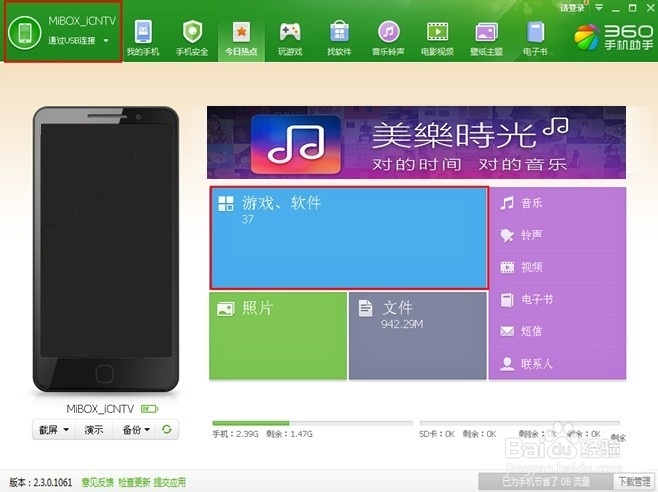Image resolution: width=658 pixels, height=492 pixels.
Task: Open the title bar main menu arrow
Action: click(x=599, y=8)
